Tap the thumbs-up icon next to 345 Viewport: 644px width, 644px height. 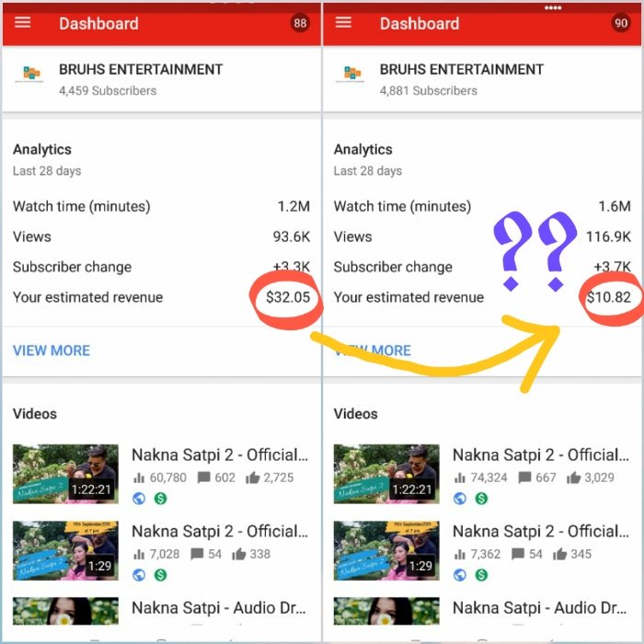pos(559,554)
